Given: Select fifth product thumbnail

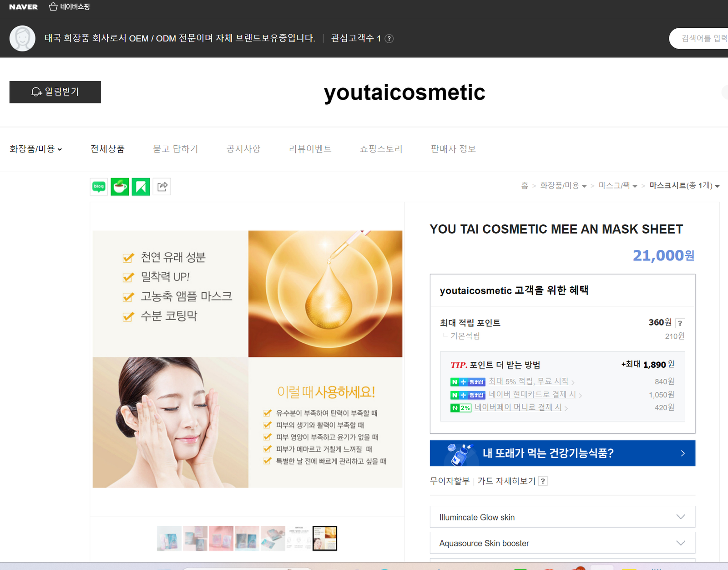Looking at the screenshot, I should (273, 538).
